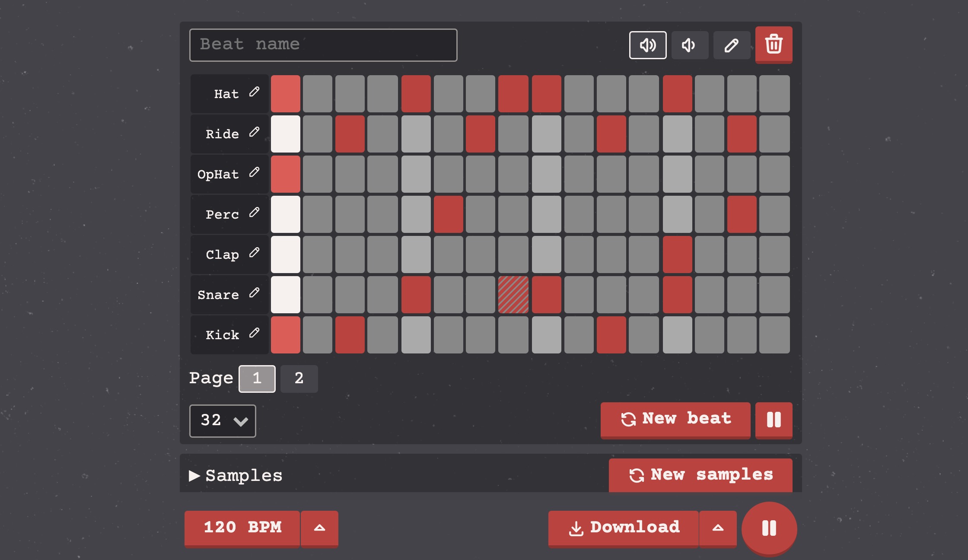The width and height of the screenshot is (968, 560).
Task: Expand the Samples section
Action: coord(236,475)
